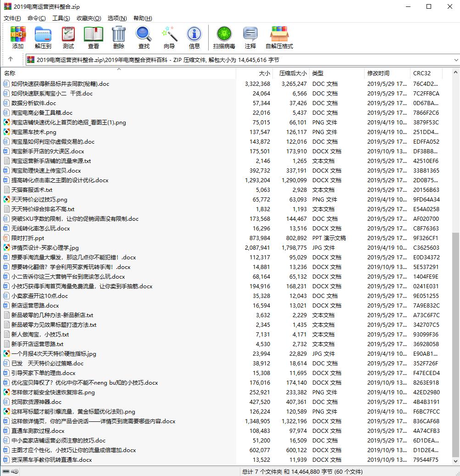Select file 小卖家避开这10点.doc
Screen dimensions: 460x476
click(39, 296)
